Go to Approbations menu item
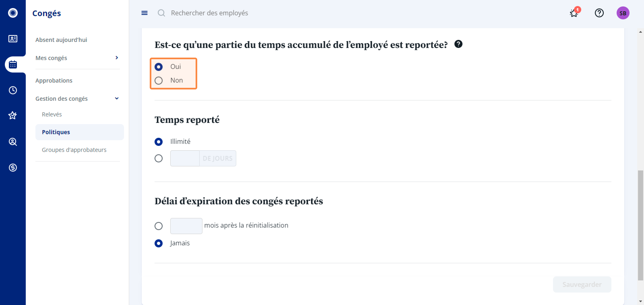644x305 pixels. pyautogui.click(x=54, y=81)
